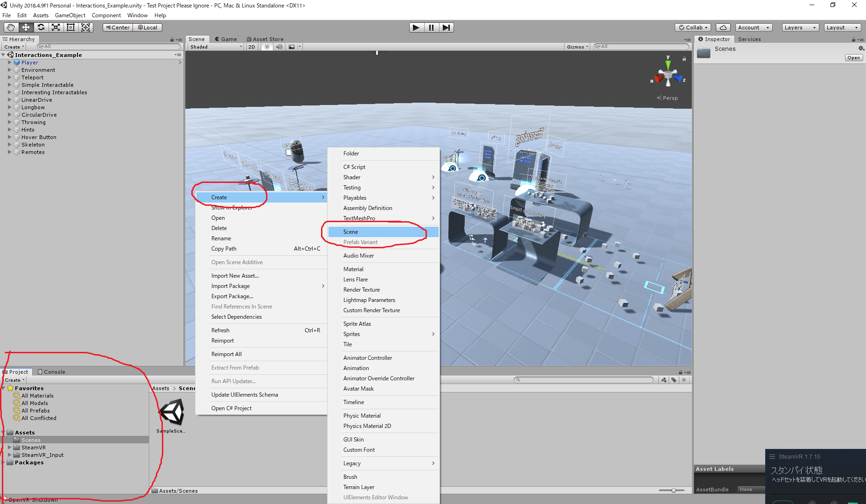Open the Shaded draw mode dropdown
Screen dimensions: 866x504
click(215, 47)
